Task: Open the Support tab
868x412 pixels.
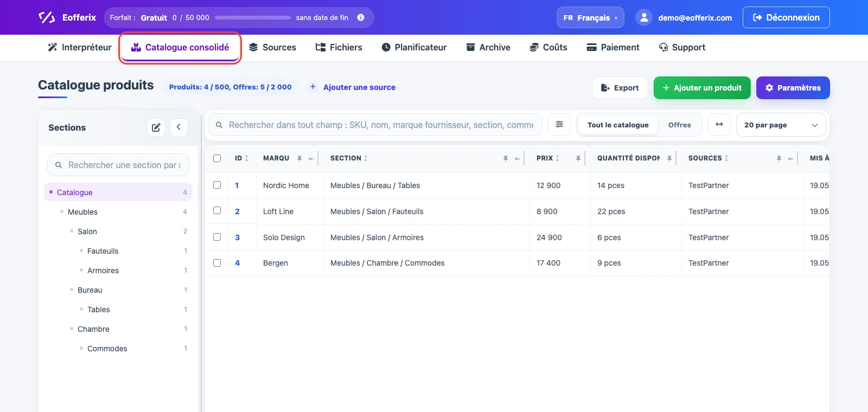Action: [682, 47]
